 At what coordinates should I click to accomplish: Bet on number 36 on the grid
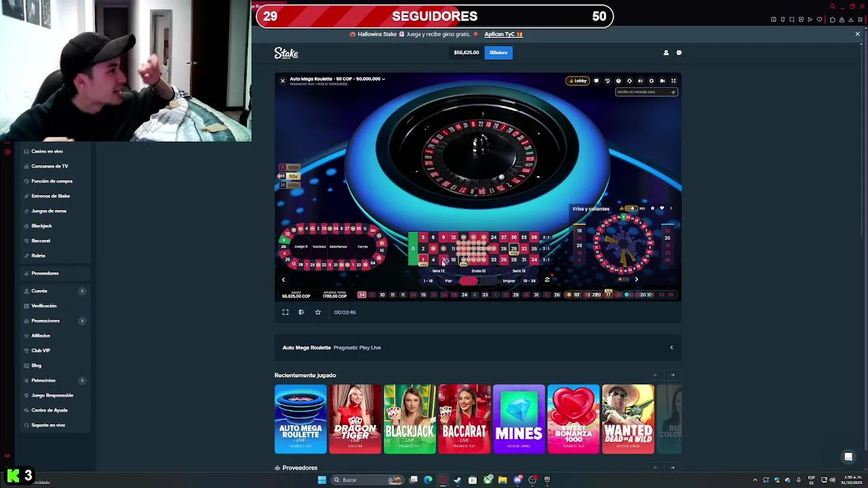[x=534, y=237]
